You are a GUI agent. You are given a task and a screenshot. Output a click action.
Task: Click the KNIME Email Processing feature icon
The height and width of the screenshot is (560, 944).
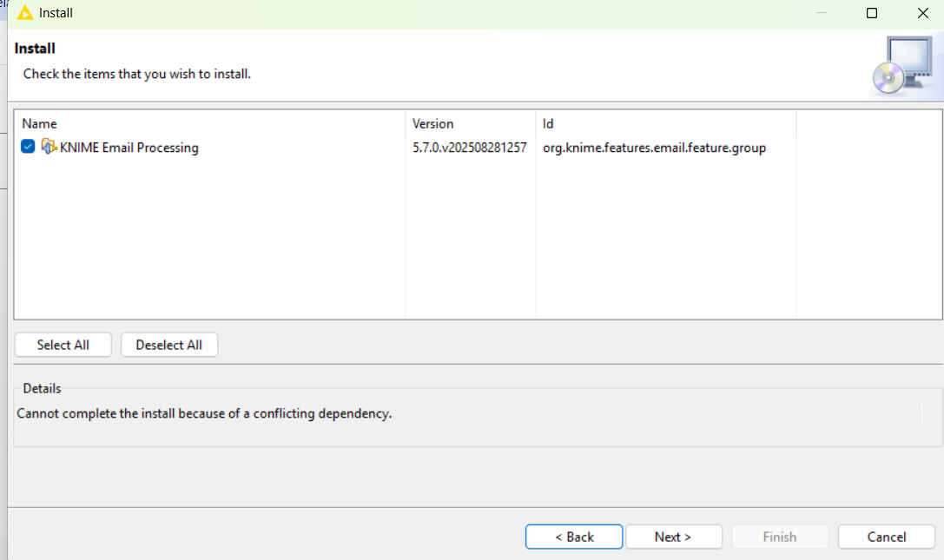(50, 147)
